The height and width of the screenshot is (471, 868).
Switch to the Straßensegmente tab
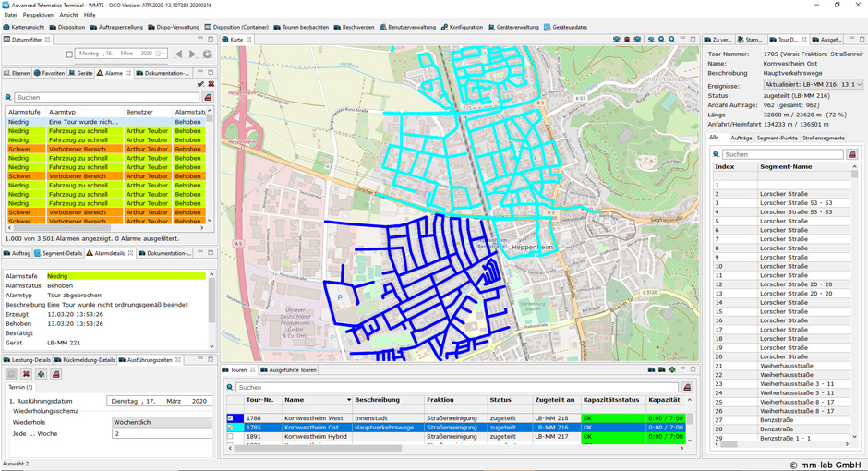coord(823,138)
